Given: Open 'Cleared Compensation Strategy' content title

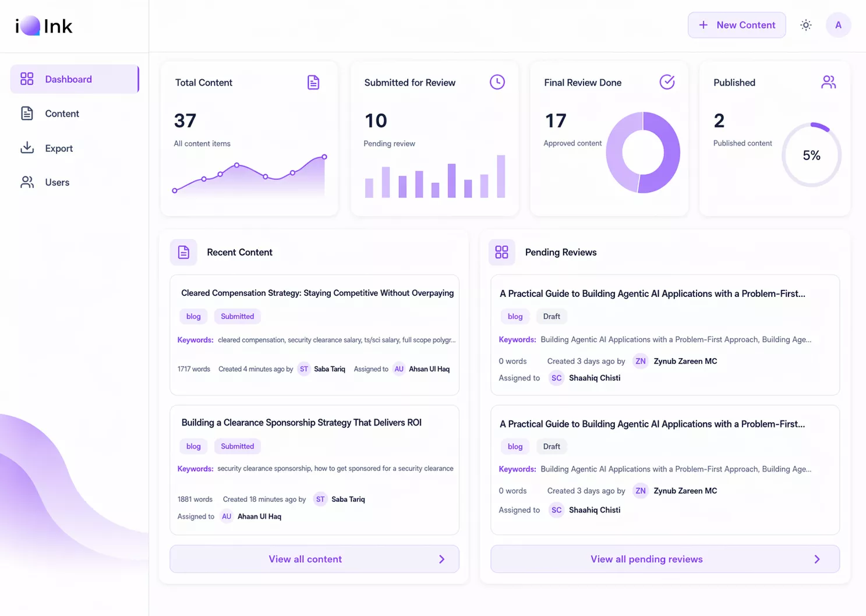Looking at the screenshot, I should (x=317, y=293).
